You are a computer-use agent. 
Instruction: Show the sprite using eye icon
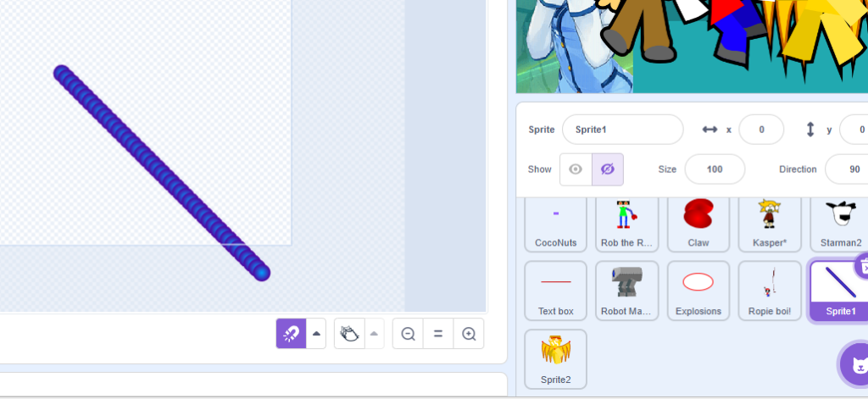tap(576, 169)
